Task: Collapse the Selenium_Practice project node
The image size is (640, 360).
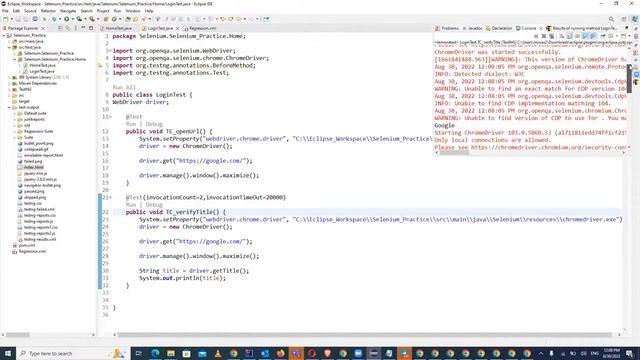Action: [x=4, y=36]
